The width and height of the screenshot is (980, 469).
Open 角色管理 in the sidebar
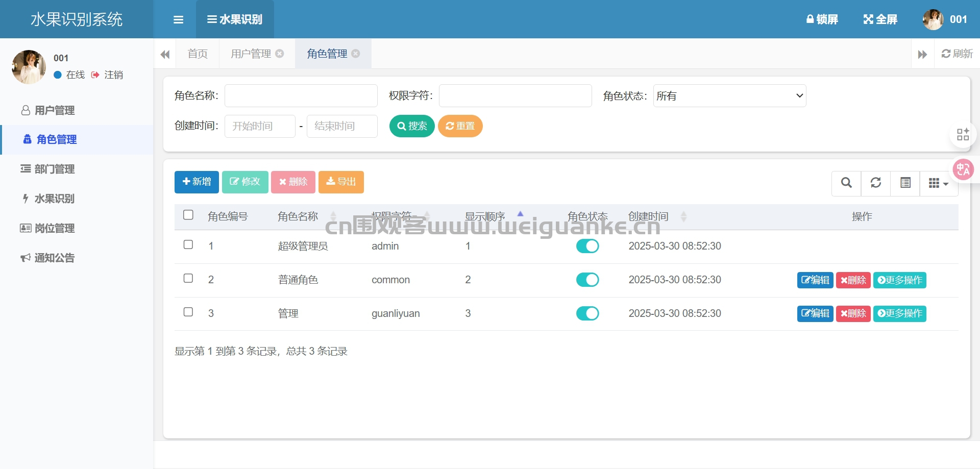coord(77,139)
